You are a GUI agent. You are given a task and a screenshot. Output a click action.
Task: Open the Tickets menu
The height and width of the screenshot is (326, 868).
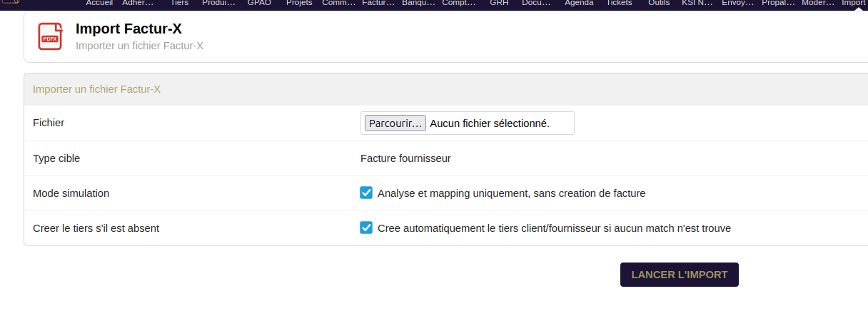[x=619, y=3]
